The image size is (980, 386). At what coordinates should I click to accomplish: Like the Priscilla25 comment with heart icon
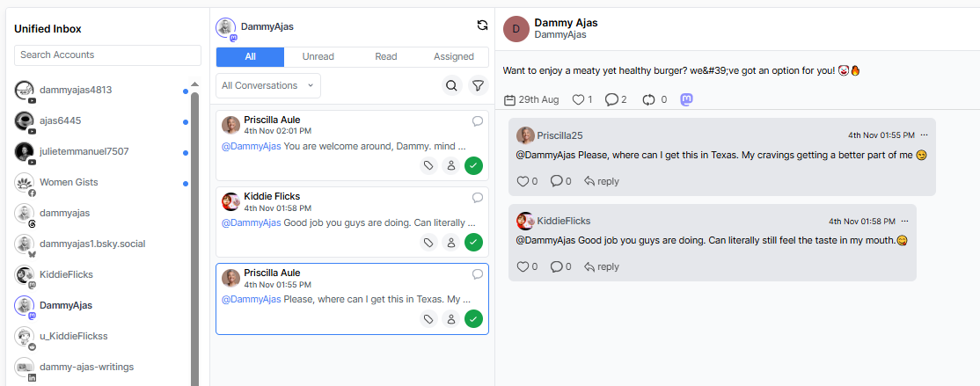tap(523, 181)
